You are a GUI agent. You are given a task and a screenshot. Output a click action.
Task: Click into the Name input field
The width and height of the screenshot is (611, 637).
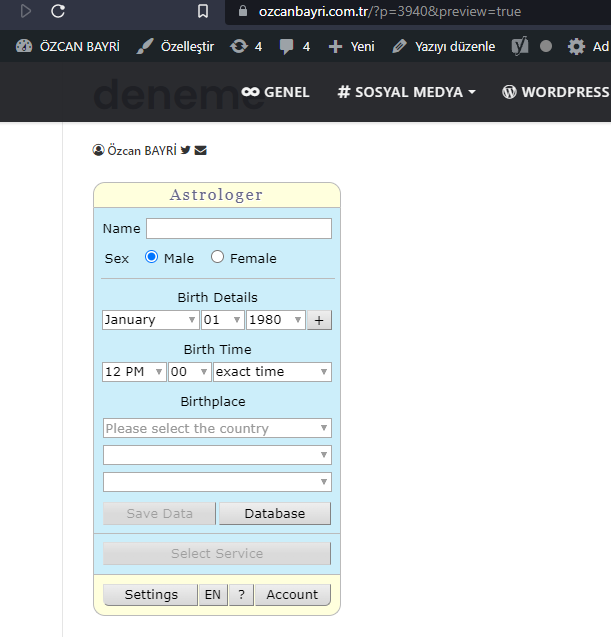(x=239, y=228)
